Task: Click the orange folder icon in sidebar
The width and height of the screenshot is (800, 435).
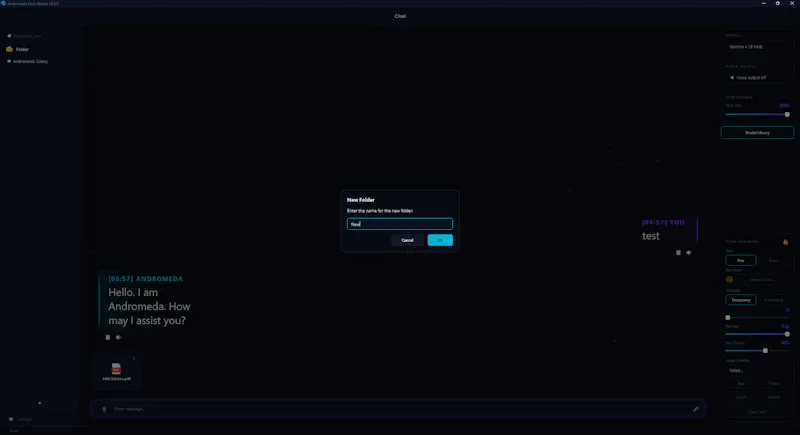Action: tap(9, 49)
